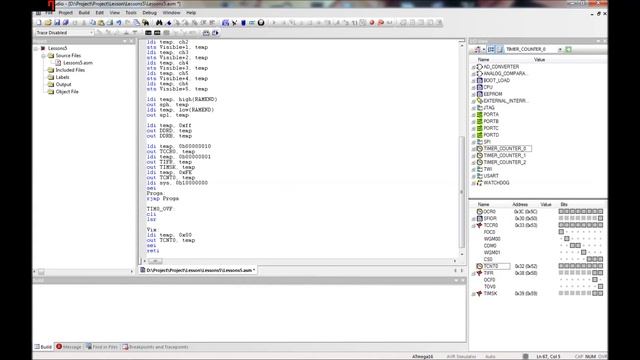Image resolution: width=640 pixels, height=360 pixels.
Task: Click the 'TCNT0' register name
Action: pyautogui.click(x=491, y=266)
